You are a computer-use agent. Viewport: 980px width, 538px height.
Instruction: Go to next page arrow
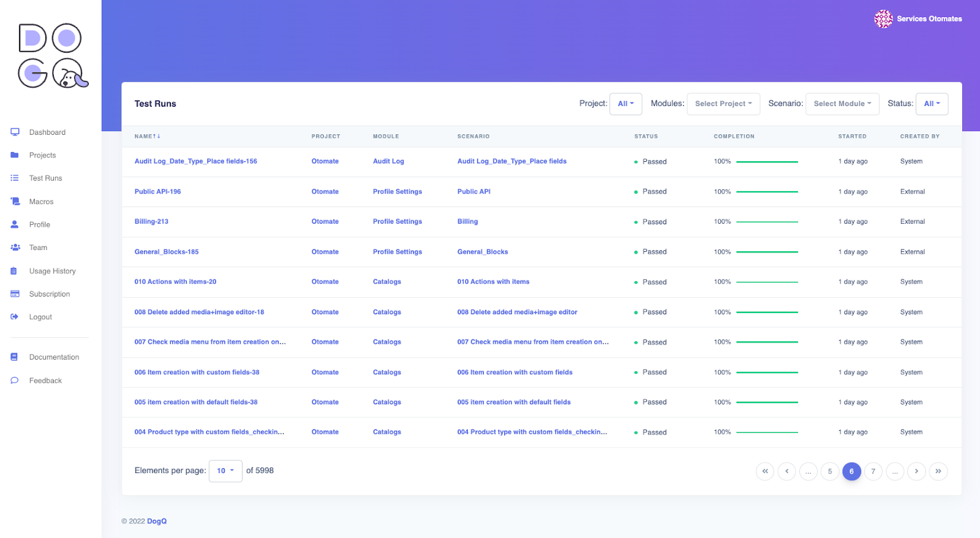click(916, 471)
